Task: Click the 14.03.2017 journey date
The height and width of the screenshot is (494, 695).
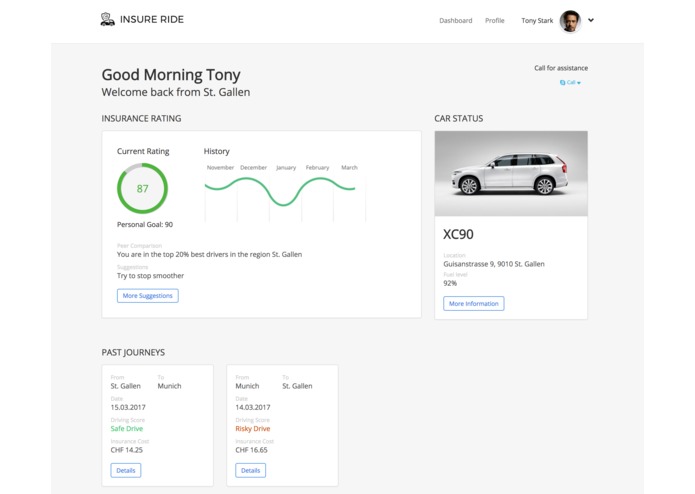Action: (253, 407)
